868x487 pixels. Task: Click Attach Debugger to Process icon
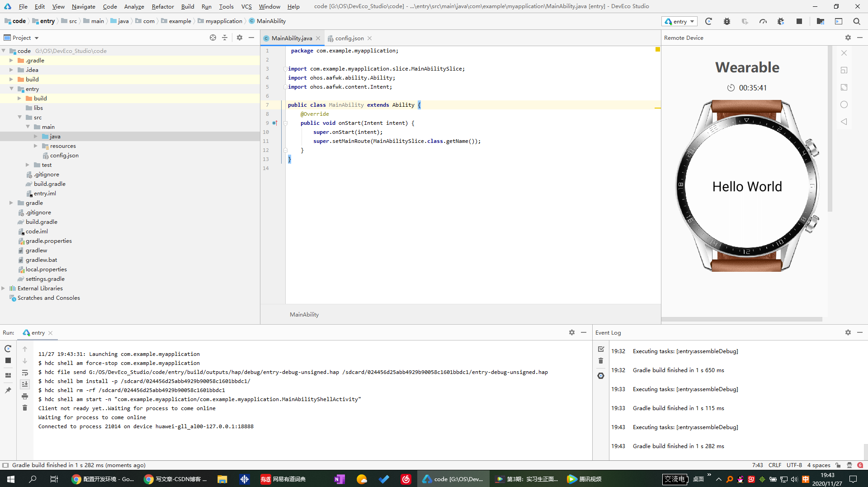tap(781, 21)
